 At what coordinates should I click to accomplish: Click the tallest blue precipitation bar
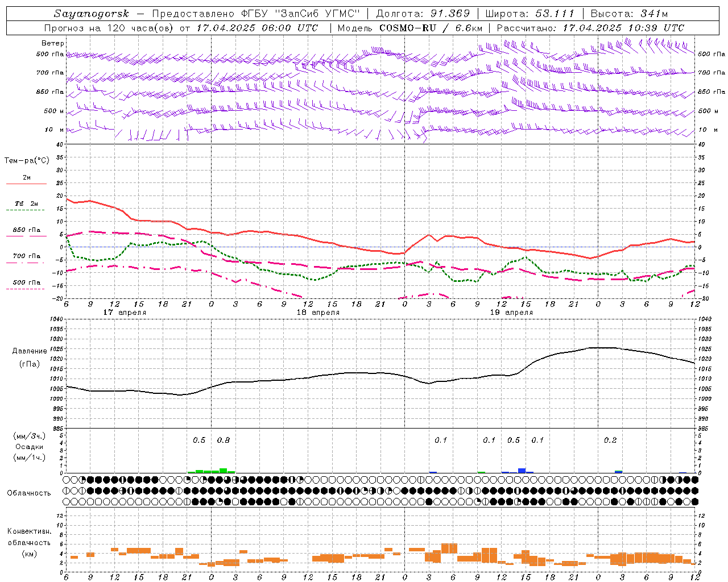point(522,471)
